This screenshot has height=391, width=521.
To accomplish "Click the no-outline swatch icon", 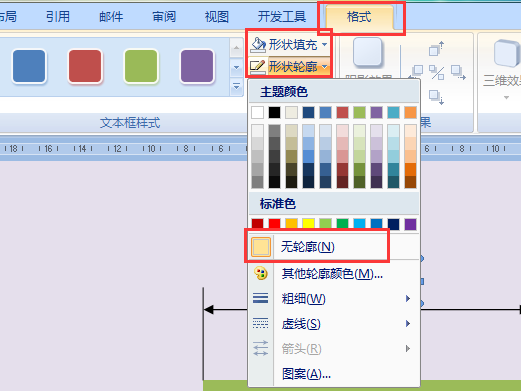I will pos(261,247).
